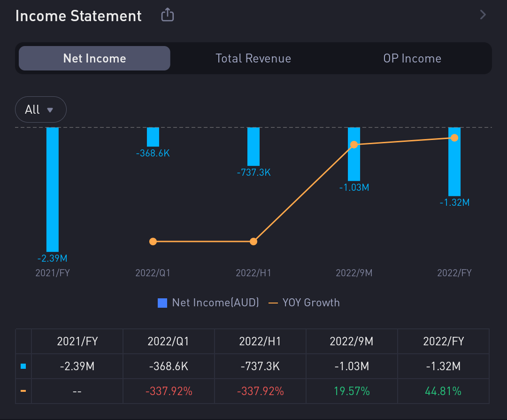Click the -1.32M chart bar label
Image resolution: width=507 pixels, height=420 pixels.
(x=454, y=202)
